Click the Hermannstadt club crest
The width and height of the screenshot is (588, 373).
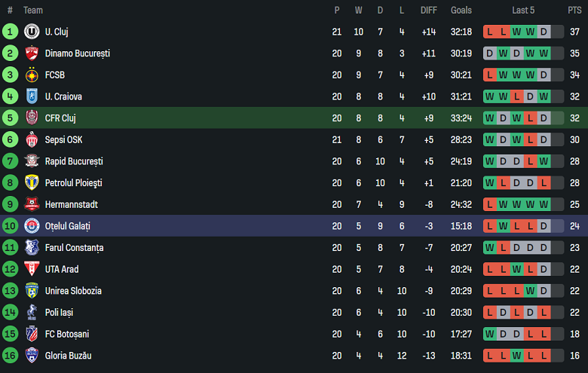point(32,204)
